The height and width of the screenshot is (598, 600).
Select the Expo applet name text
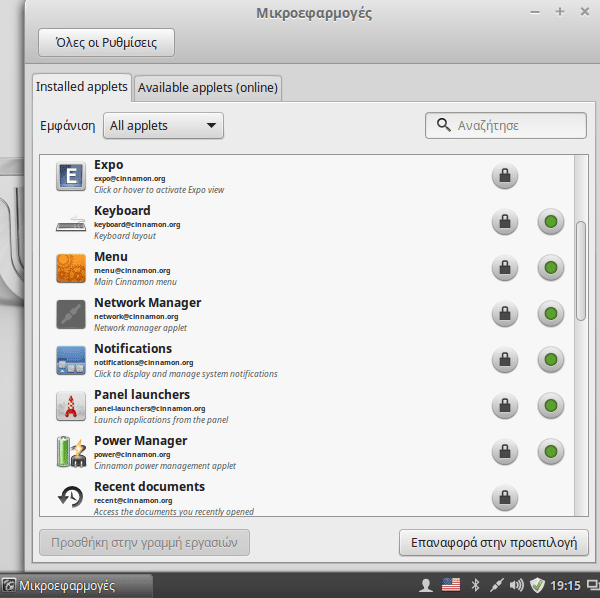(x=109, y=165)
